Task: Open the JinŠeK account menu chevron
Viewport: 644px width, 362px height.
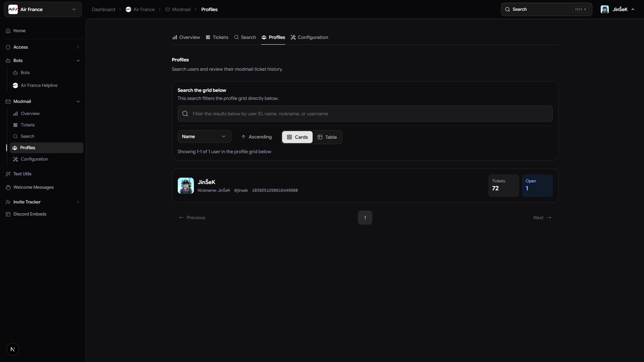Action: point(633,9)
